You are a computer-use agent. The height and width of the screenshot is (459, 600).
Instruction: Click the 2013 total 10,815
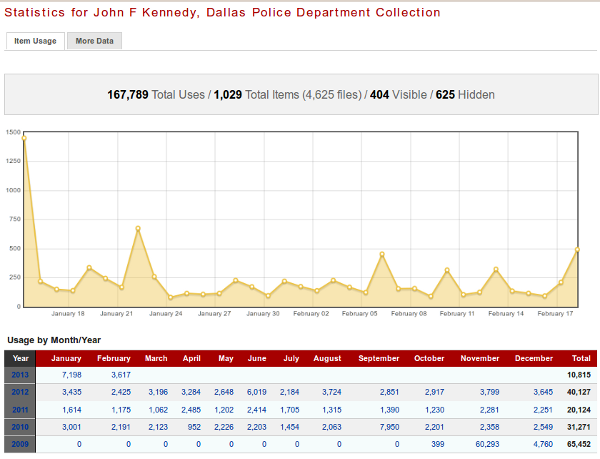[579, 375]
